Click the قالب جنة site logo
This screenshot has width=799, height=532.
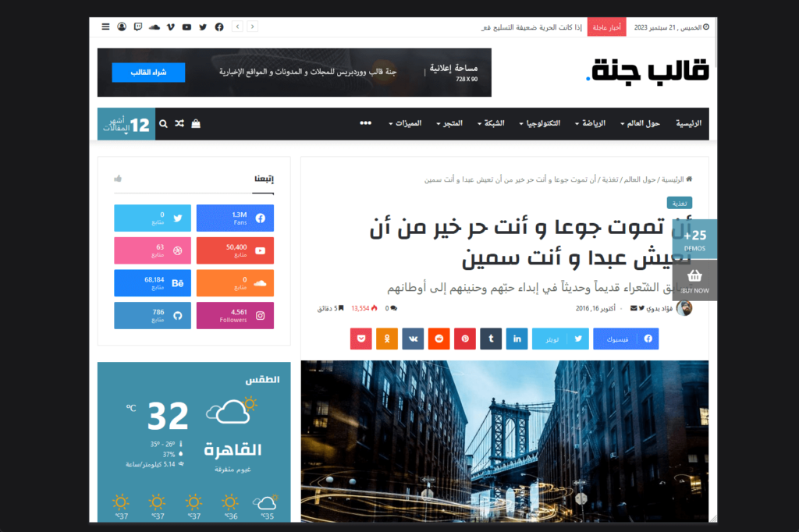[x=647, y=71]
